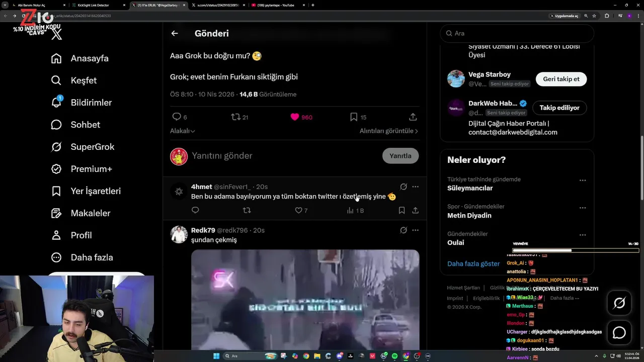The width and height of the screenshot is (644, 362).
Task: Open the Windows Start menu
Action: click(x=216, y=356)
